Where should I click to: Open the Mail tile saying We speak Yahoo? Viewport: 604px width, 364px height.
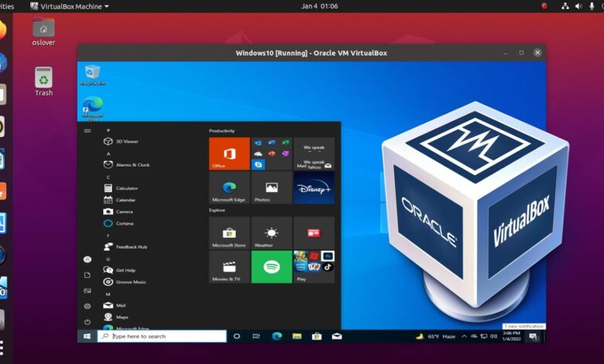click(314, 153)
